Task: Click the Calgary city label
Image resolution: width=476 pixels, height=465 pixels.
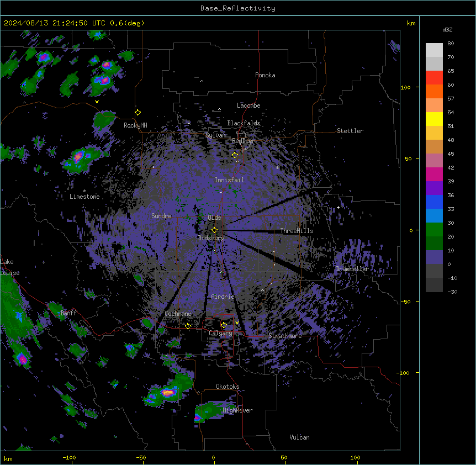Action: pyautogui.click(x=221, y=333)
